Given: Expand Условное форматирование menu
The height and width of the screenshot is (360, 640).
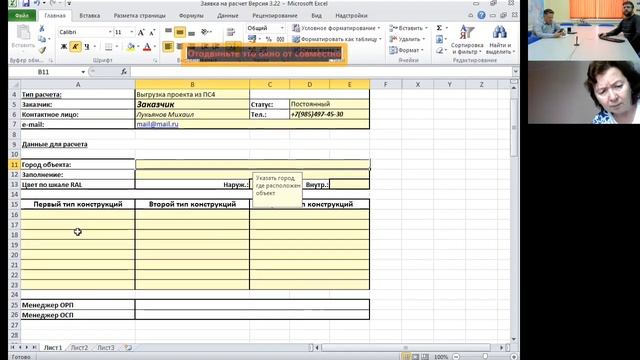Looking at the screenshot, I should (336, 28).
